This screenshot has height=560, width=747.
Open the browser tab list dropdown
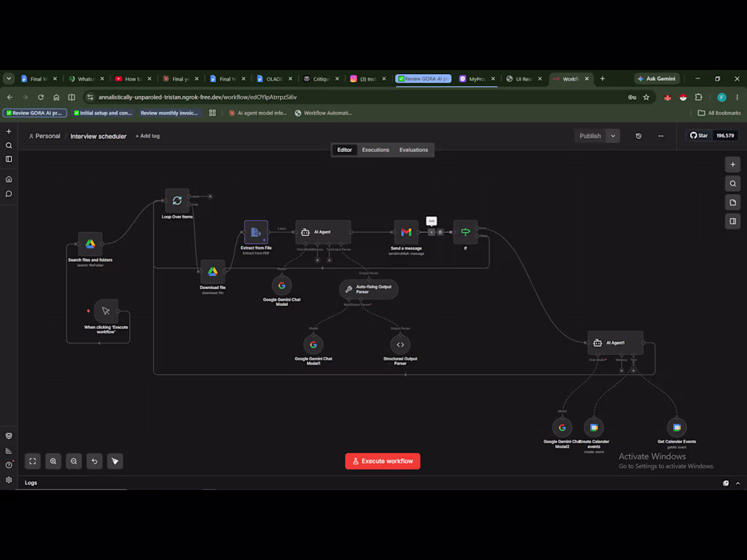9,79
